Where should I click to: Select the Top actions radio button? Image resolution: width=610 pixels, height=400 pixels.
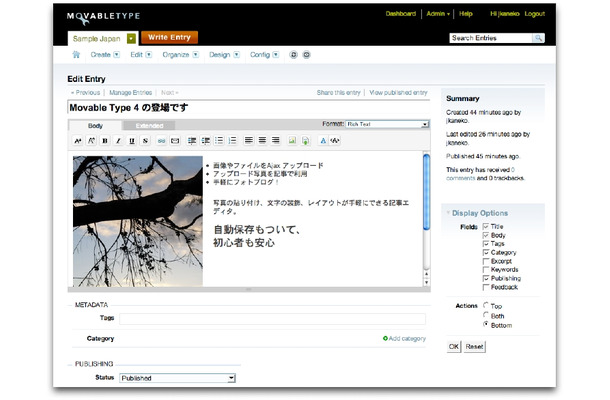pos(486,305)
